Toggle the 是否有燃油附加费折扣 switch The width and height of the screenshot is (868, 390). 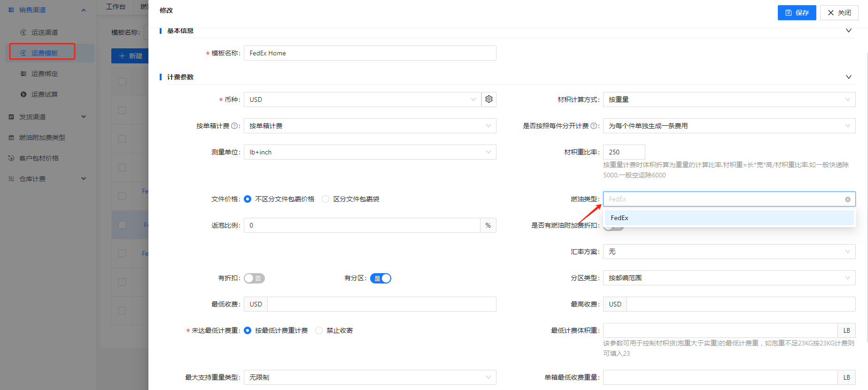613,227
